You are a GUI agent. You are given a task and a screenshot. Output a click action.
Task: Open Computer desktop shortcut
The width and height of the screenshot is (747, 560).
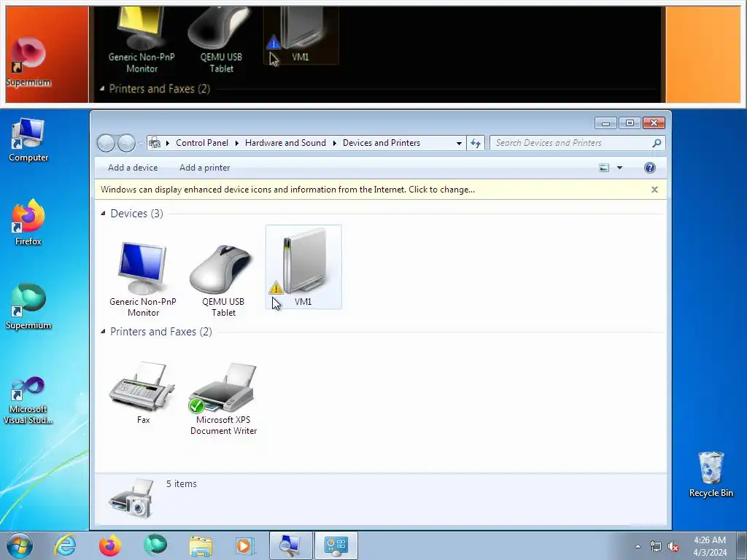(28, 140)
